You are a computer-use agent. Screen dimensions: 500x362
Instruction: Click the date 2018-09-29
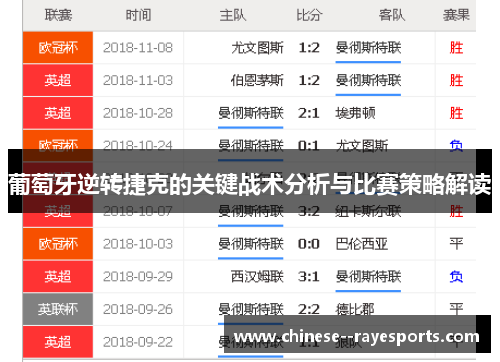click(x=138, y=277)
